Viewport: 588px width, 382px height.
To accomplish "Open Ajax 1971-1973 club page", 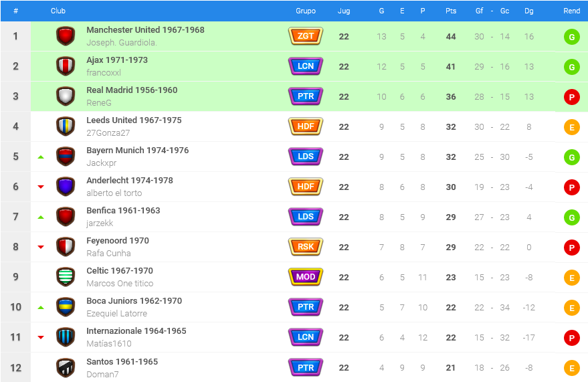I will (x=117, y=60).
